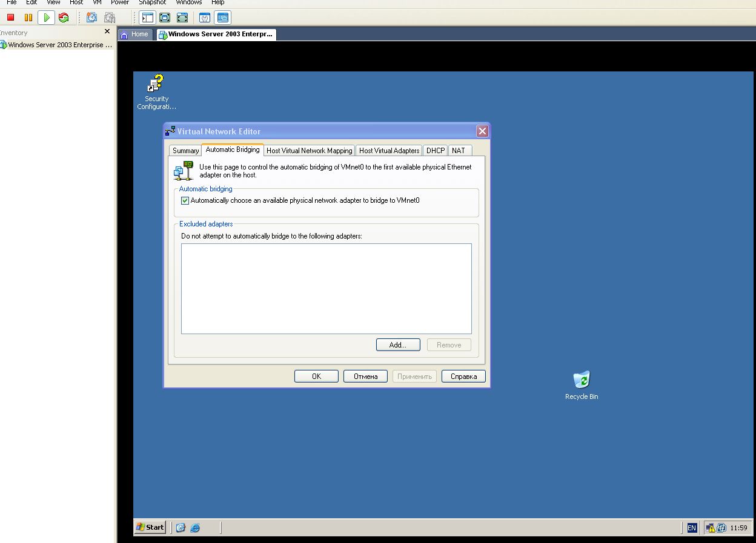Open the Windows menu
Screen dimensions: 756x543
point(189,2)
